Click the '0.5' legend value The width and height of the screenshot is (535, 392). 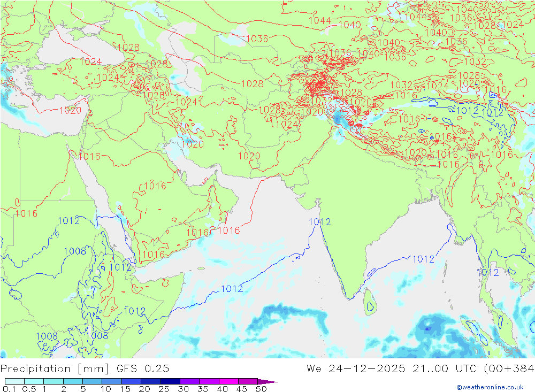29,389
